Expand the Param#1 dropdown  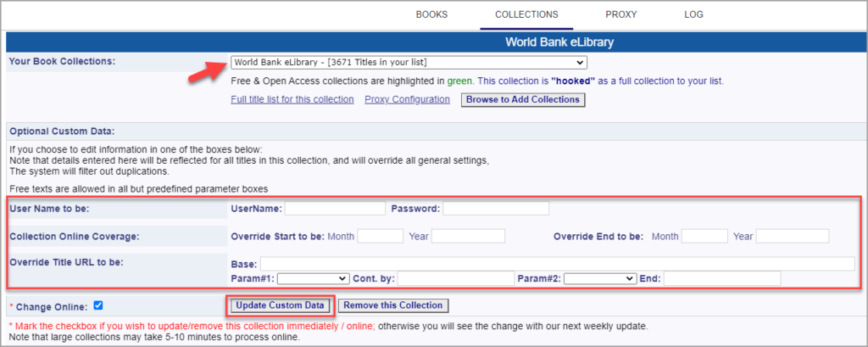[x=314, y=278]
